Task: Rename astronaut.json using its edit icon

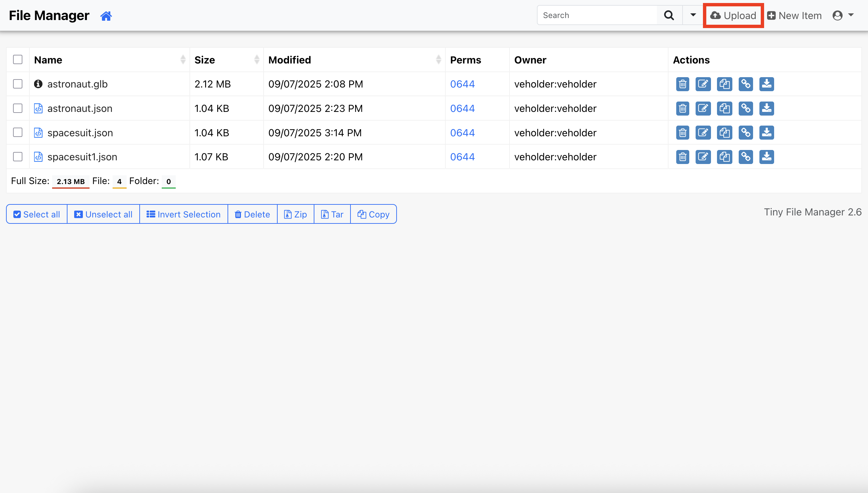Action: 703,108
